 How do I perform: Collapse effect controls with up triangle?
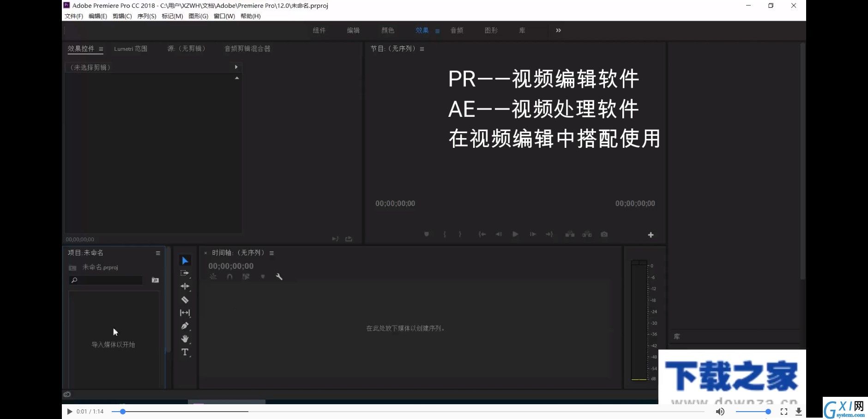[x=237, y=78]
